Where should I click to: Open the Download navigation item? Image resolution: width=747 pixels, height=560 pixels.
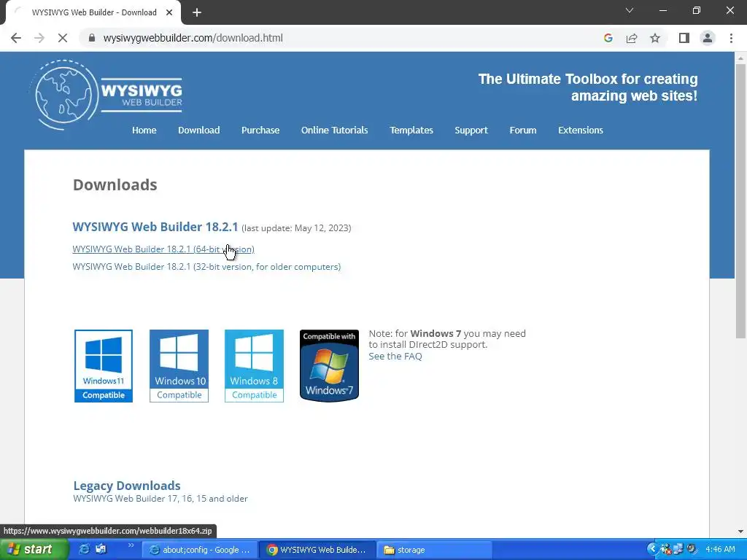pos(198,130)
